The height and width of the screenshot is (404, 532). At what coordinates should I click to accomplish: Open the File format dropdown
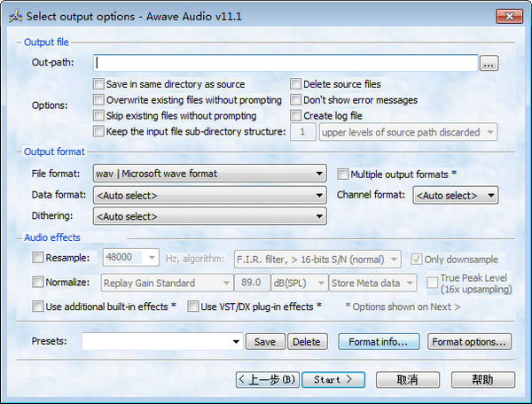pyautogui.click(x=209, y=174)
